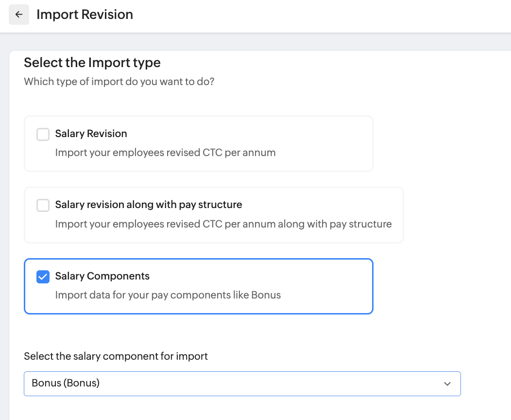Screen dimensions: 511x420
Task: Tick the Salary Revision checkbox
Action: 43,134
